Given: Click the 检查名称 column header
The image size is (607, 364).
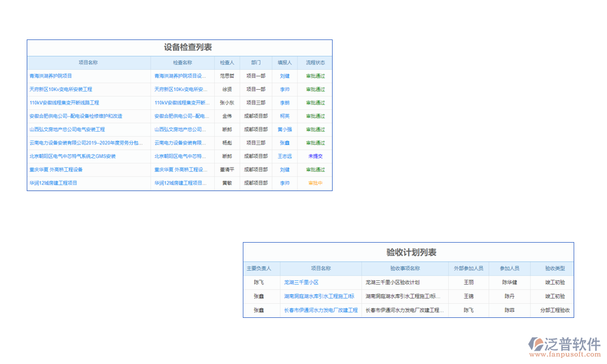Looking at the screenshot, I should click(182, 62).
